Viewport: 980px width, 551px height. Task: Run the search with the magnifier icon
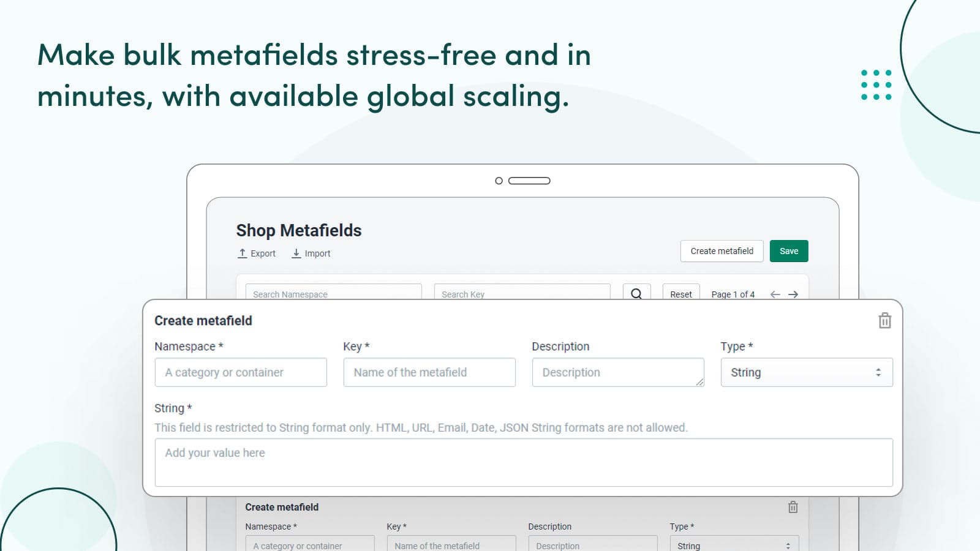pos(636,293)
